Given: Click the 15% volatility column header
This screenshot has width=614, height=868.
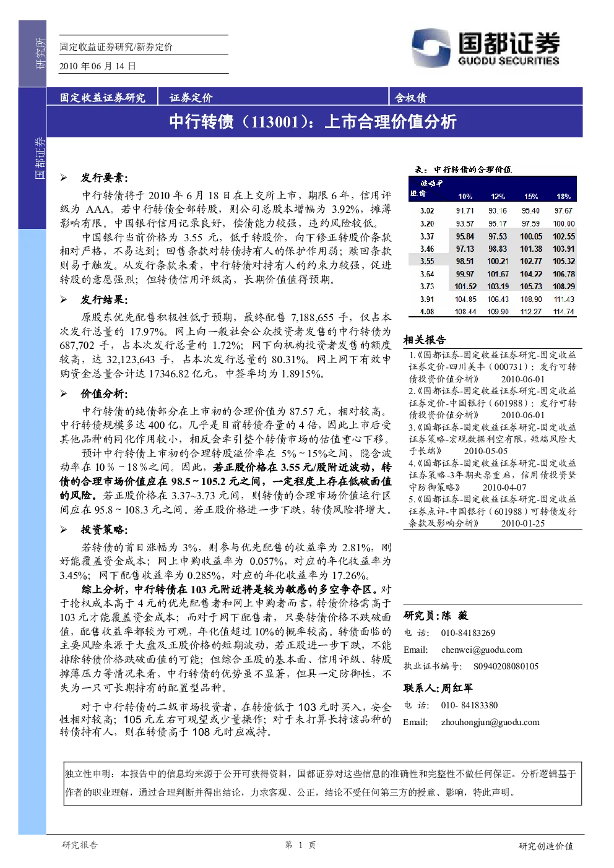Looking at the screenshot, I should click(x=531, y=196).
